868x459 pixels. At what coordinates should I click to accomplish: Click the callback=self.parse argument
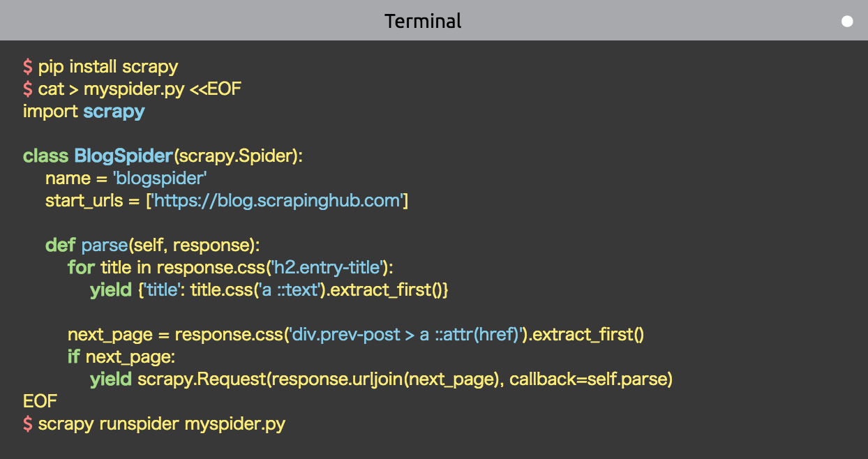pyautogui.click(x=590, y=379)
